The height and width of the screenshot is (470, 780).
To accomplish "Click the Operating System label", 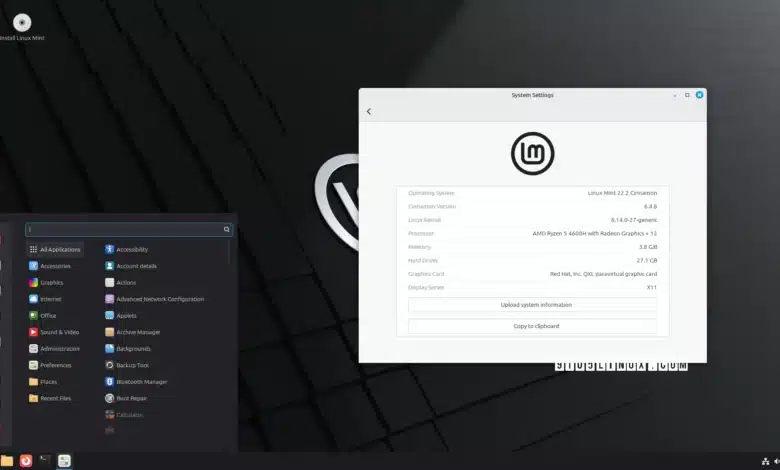I will click(431, 193).
